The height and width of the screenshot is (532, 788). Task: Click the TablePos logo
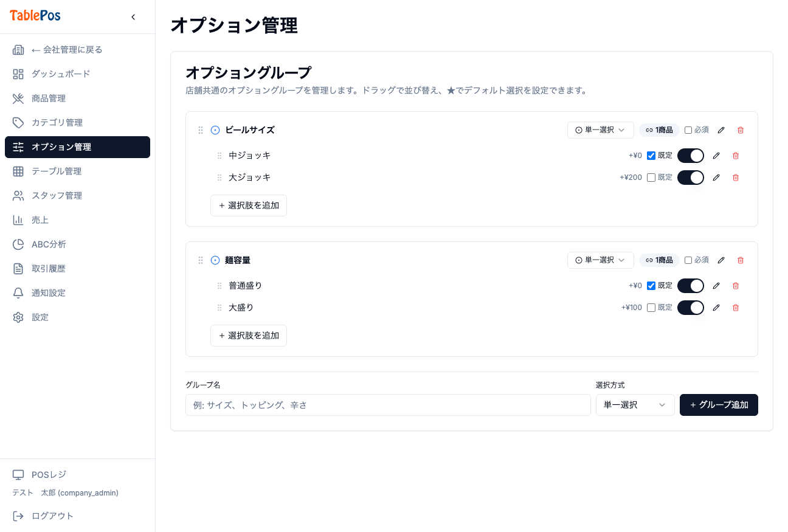(35, 16)
